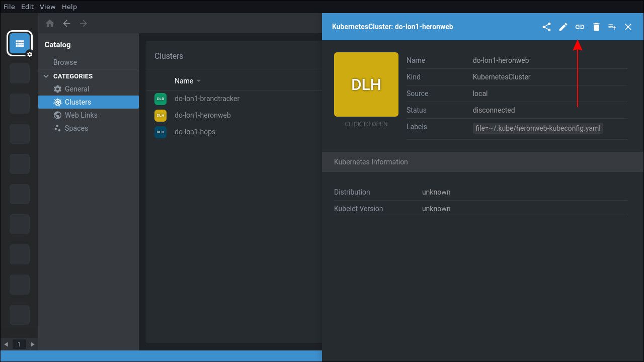The image size is (644, 362).
Task: Select the Browse catalog link
Action: coord(65,62)
